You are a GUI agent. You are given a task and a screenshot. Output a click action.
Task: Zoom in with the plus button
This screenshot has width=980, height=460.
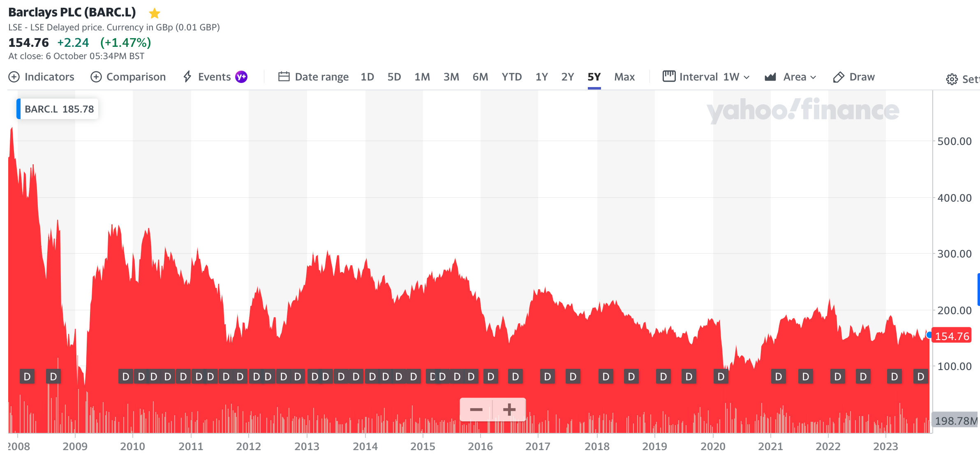pyautogui.click(x=509, y=409)
